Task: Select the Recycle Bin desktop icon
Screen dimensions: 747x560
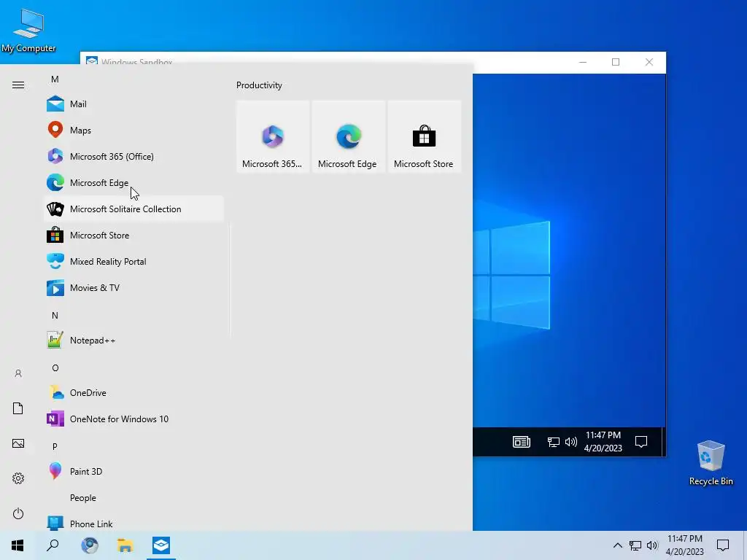Action: (x=711, y=463)
